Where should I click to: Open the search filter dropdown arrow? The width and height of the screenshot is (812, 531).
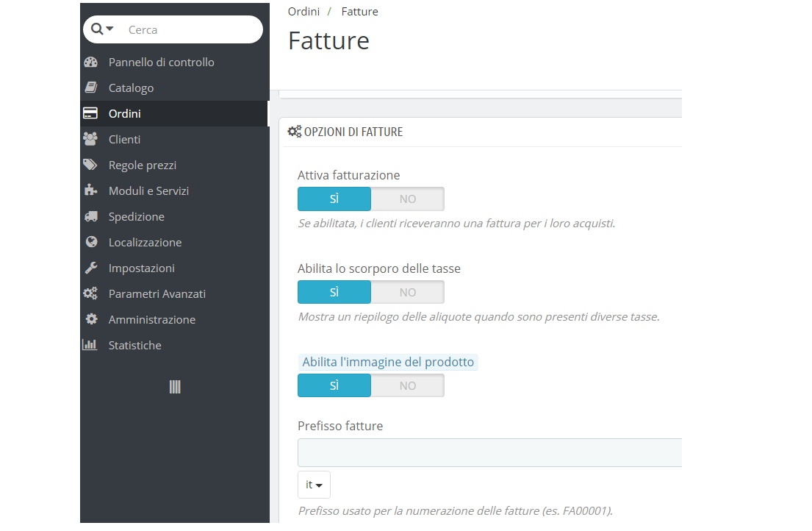(x=110, y=29)
